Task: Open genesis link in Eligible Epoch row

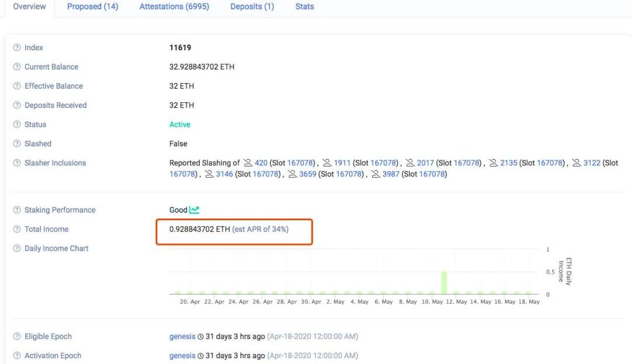Action: point(182,337)
